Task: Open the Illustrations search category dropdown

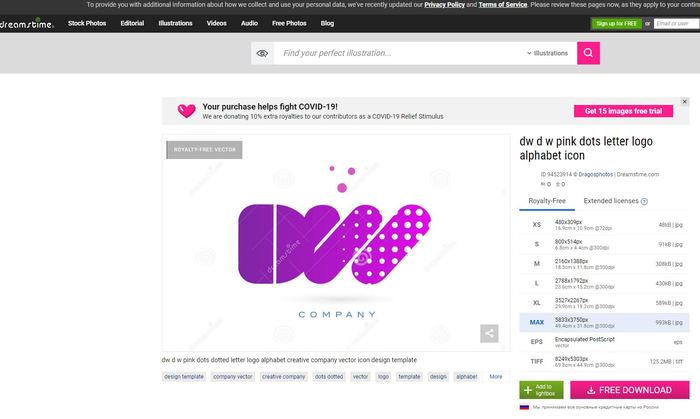Action: 548,53
